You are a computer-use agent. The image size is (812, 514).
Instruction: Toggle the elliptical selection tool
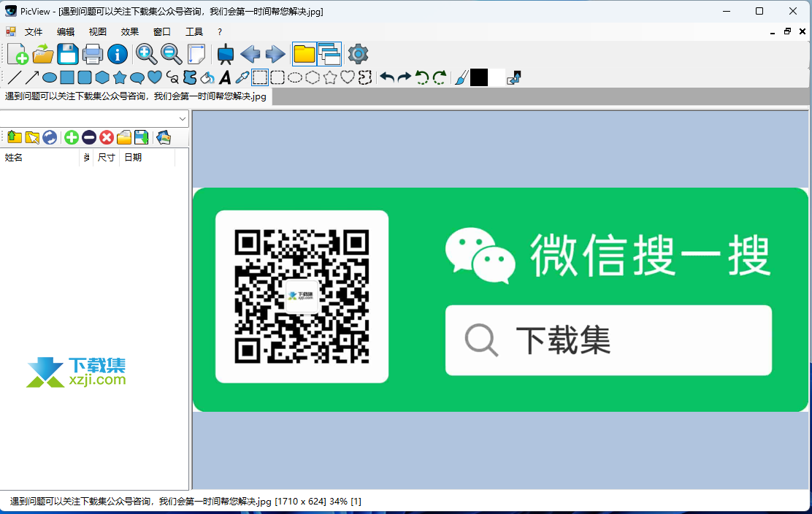click(295, 77)
